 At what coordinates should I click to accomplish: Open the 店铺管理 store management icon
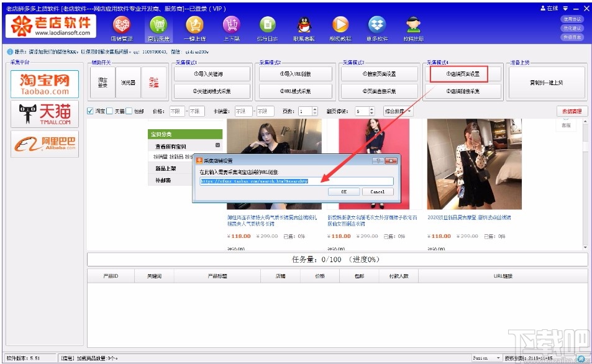(x=121, y=26)
